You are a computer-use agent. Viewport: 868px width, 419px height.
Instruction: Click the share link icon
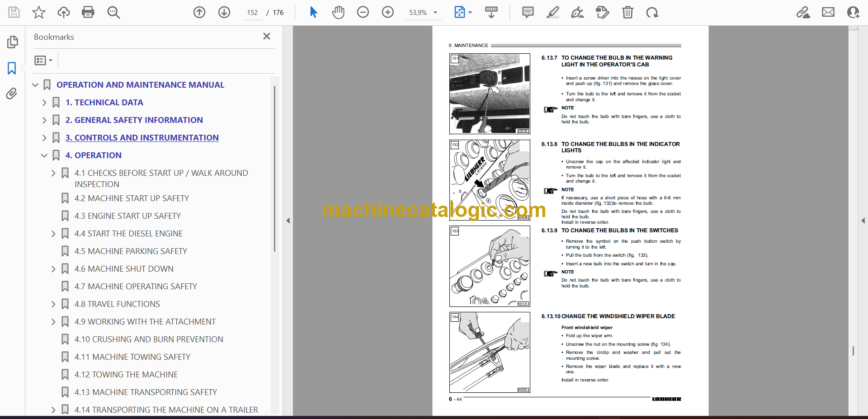tap(803, 12)
